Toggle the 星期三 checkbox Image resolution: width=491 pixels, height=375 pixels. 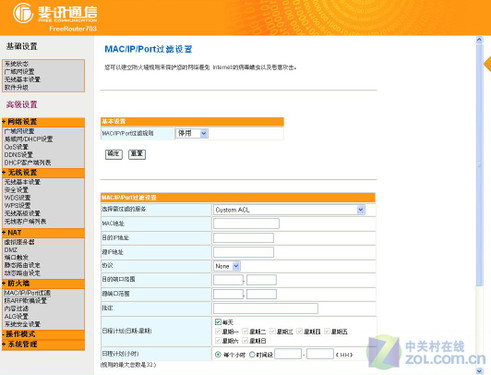[273, 331]
